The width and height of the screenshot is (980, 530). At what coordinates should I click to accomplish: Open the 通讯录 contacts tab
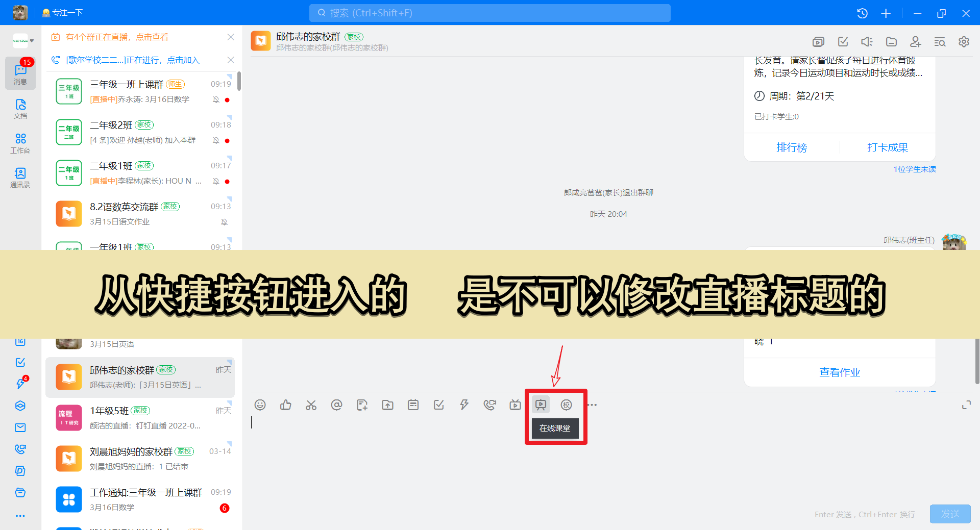pos(20,178)
